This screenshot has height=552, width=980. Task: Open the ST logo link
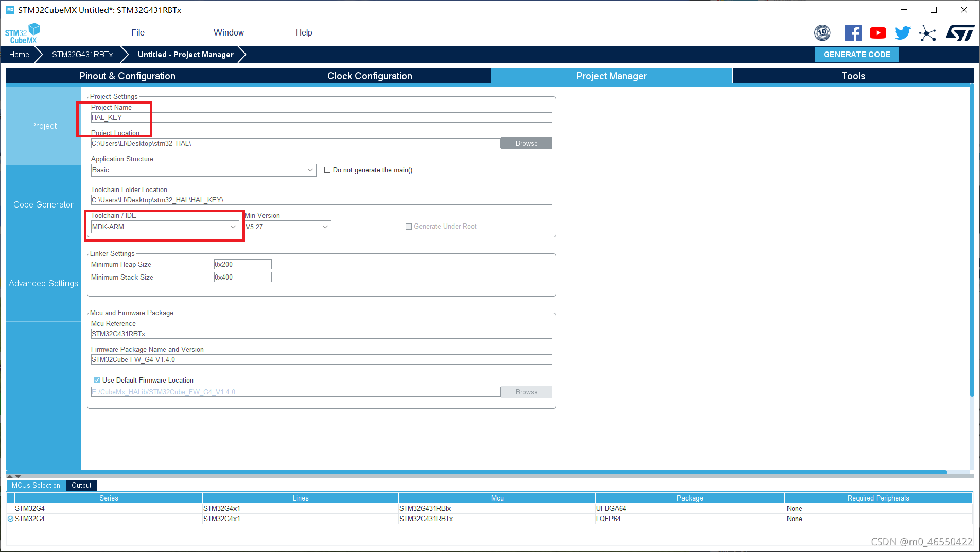point(960,33)
